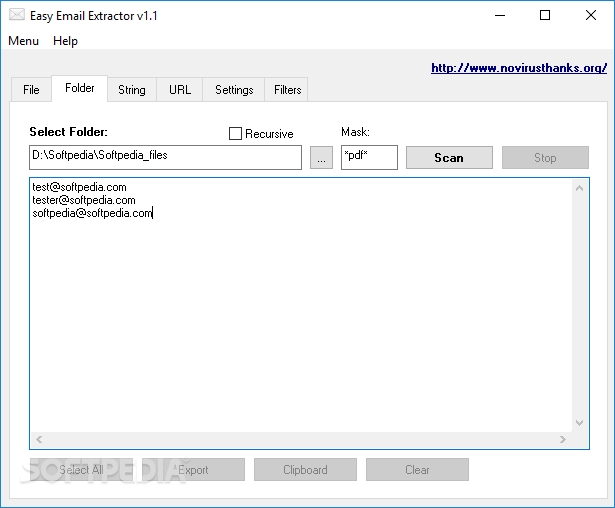Browse for folder with the ... button
This screenshot has height=508, width=615.
tap(321, 158)
